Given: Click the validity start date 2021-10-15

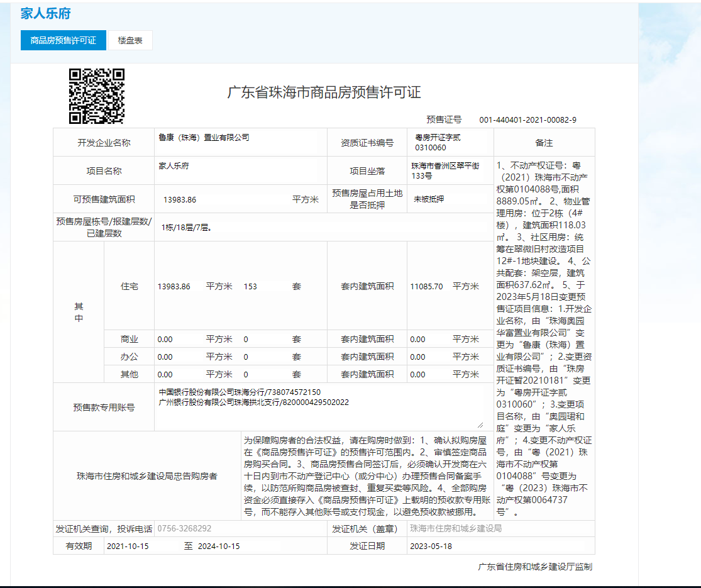Looking at the screenshot, I should (128, 546).
